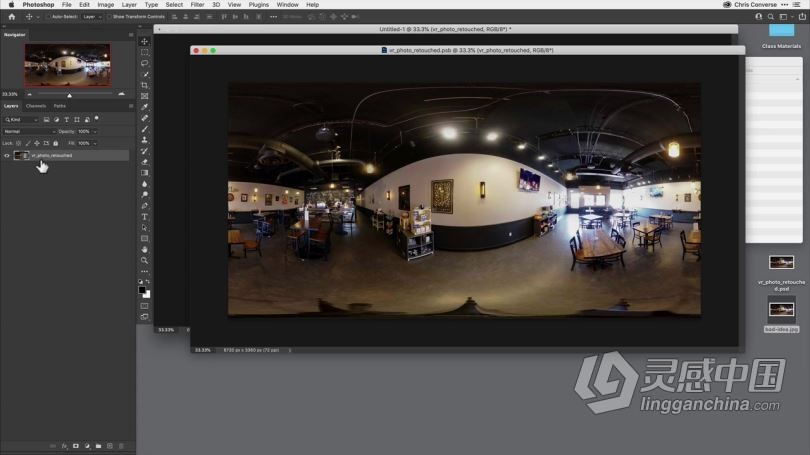Click the Home icon in options bar

coord(12,17)
